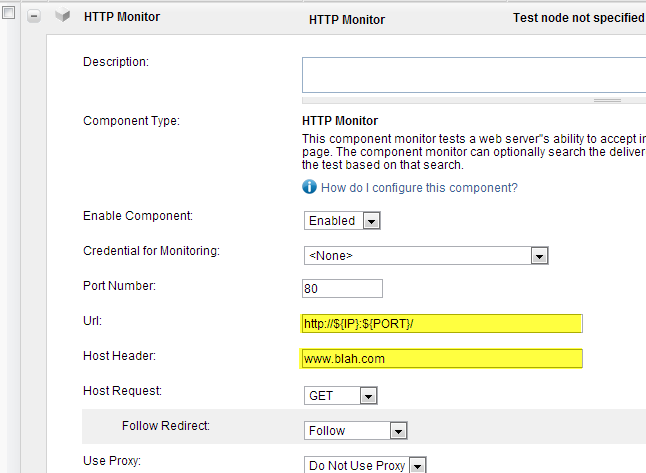Open the Enable Component dropdown
The width and height of the screenshot is (646, 473).
click(x=342, y=220)
